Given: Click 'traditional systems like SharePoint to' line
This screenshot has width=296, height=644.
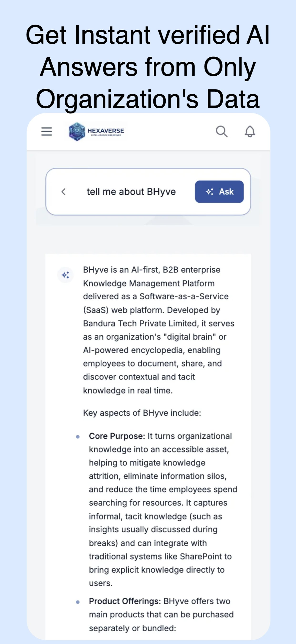Looking at the screenshot, I should 160,557.
